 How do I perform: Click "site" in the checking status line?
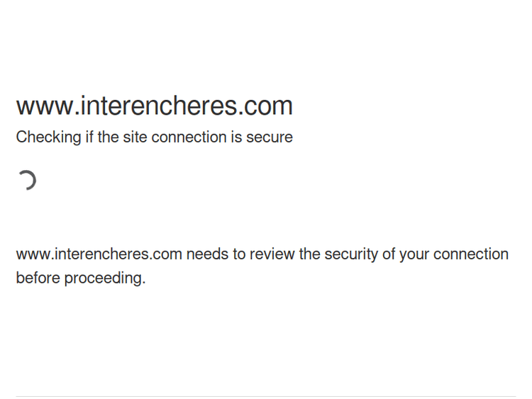[134, 137]
